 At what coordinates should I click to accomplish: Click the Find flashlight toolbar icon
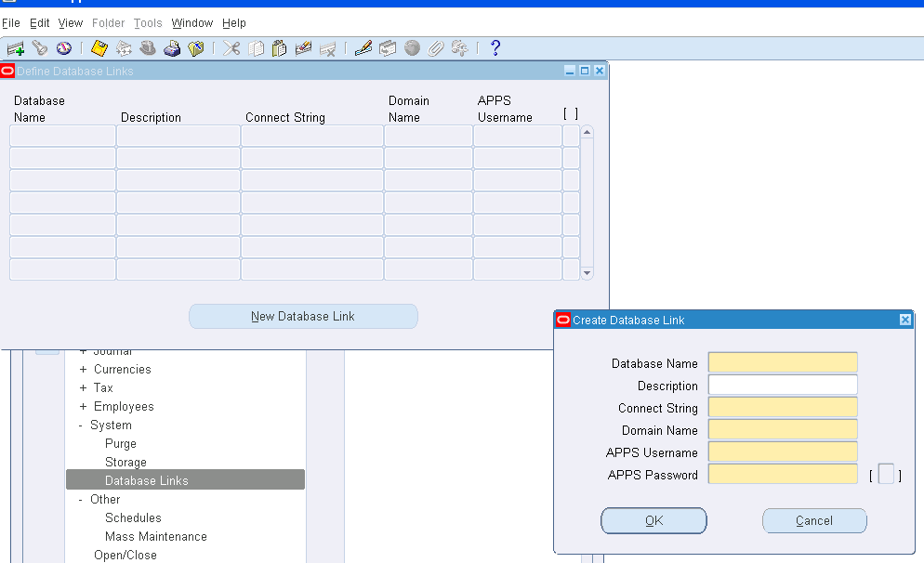pos(39,48)
